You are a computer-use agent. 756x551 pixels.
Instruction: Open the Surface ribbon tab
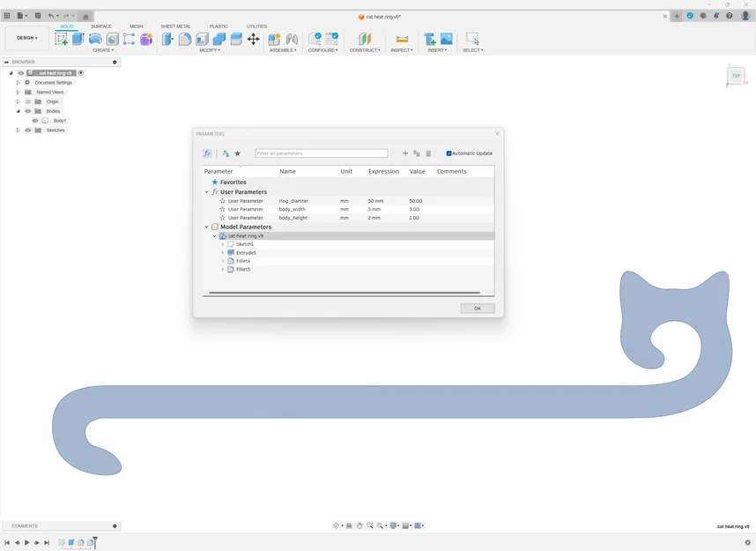(100, 26)
